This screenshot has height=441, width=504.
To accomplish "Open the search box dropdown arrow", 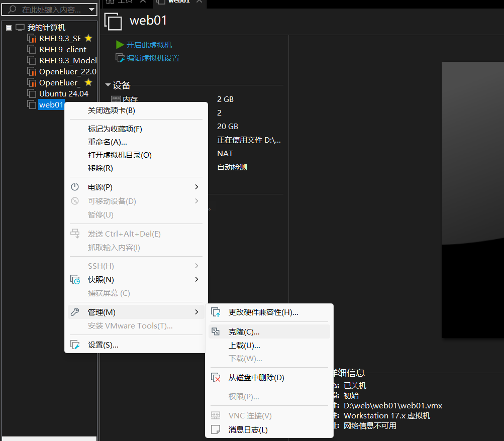I will 91,10.
